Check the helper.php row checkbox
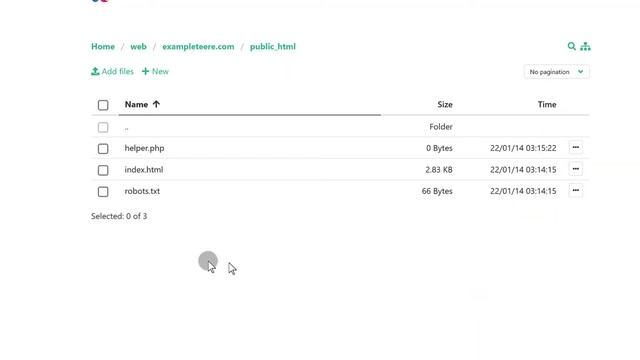Viewport: 640px width, 360px height. (x=103, y=149)
